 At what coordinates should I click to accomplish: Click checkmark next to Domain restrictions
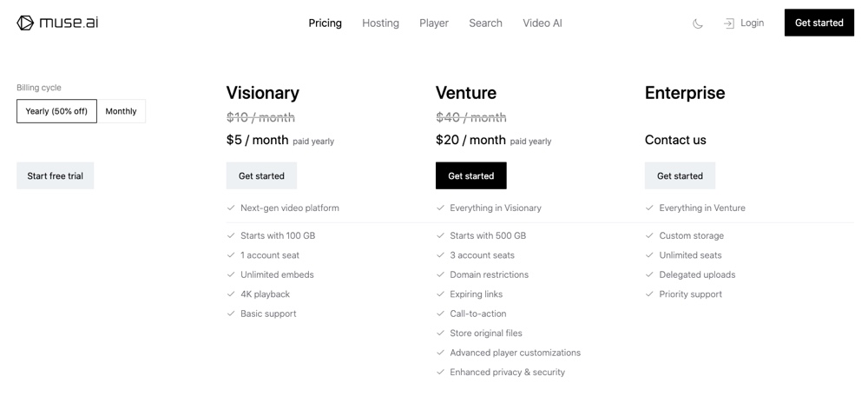pyautogui.click(x=440, y=274)
